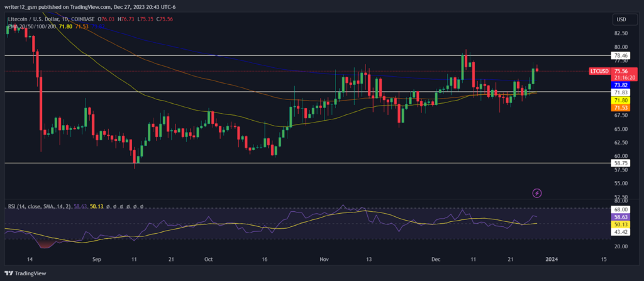Click the Dec label on time axis
Viewport: 644px width, 281px height.
point(436,259)
